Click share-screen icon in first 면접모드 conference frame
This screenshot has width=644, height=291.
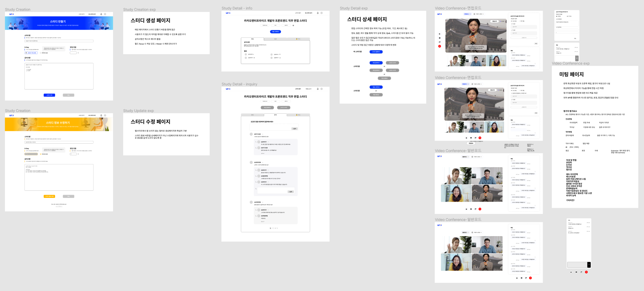[x=440, y=42]
